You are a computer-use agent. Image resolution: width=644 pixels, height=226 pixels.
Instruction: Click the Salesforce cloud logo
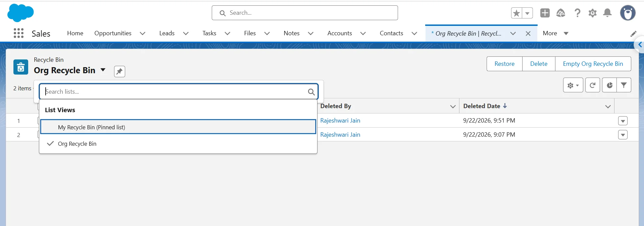pos(20,13)
